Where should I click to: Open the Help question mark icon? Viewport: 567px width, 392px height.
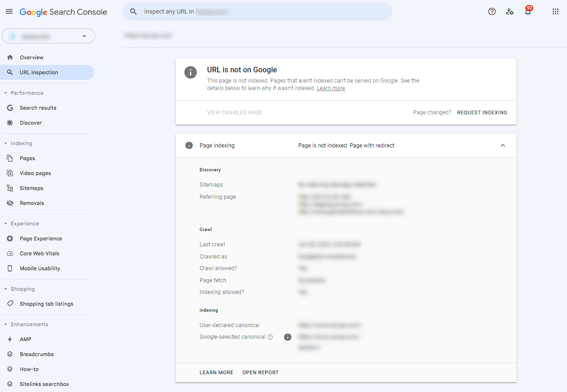pos(492,12)
